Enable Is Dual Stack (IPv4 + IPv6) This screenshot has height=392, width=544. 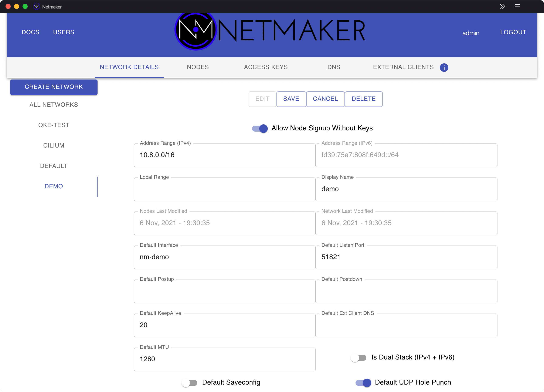click(358, 357)
